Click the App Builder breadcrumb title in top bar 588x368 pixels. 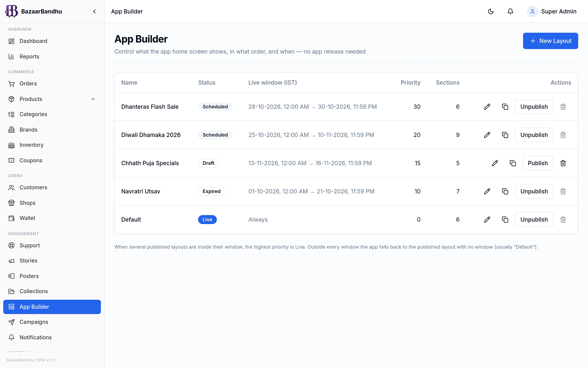pos(127,11)
